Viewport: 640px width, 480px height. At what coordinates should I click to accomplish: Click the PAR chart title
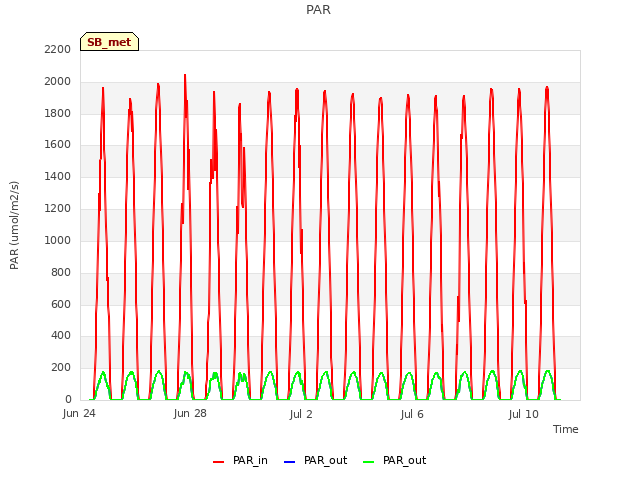318,9
